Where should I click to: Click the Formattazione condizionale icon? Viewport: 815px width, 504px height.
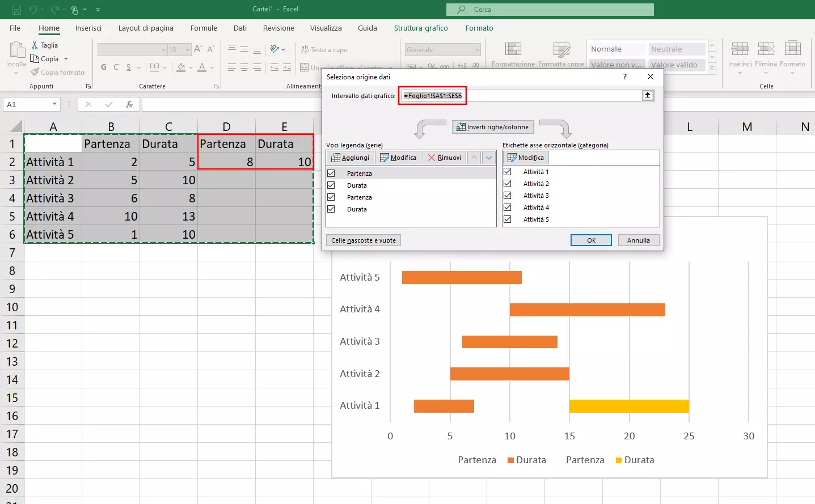tap(513, 49)
